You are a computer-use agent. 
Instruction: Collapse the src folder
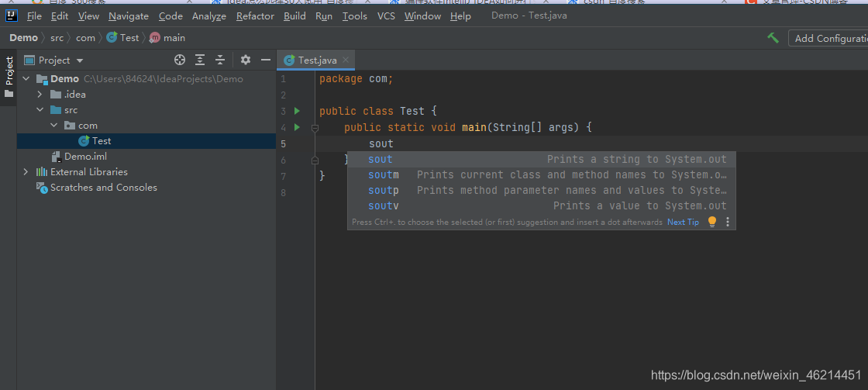(x=40, y=109)
